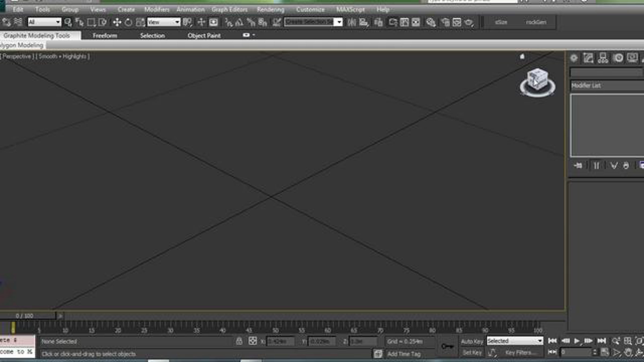This screenshot has height=362, width=644.
Task: Click the Set Key button
Action: click(x=472, y=353)
